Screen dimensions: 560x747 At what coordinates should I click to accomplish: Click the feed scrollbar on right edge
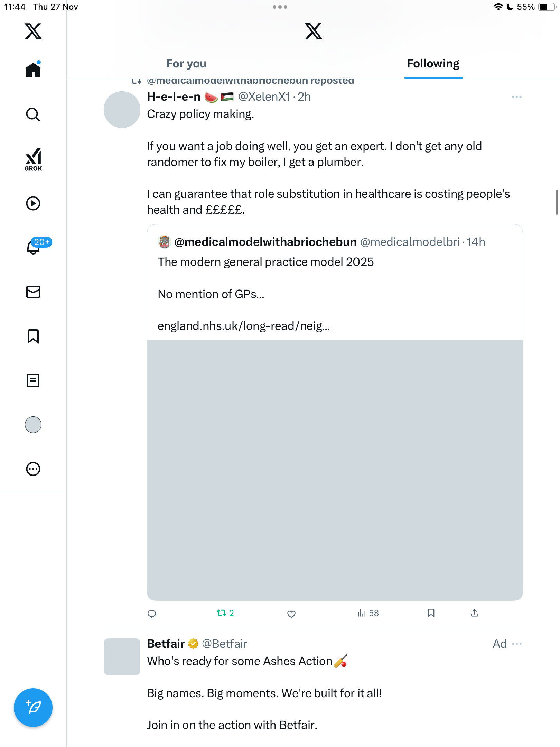click(557, 202)
